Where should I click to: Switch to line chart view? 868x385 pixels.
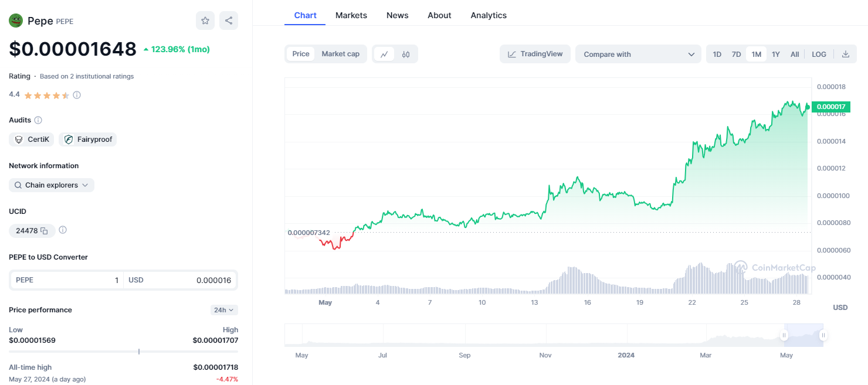pos(384,54)
